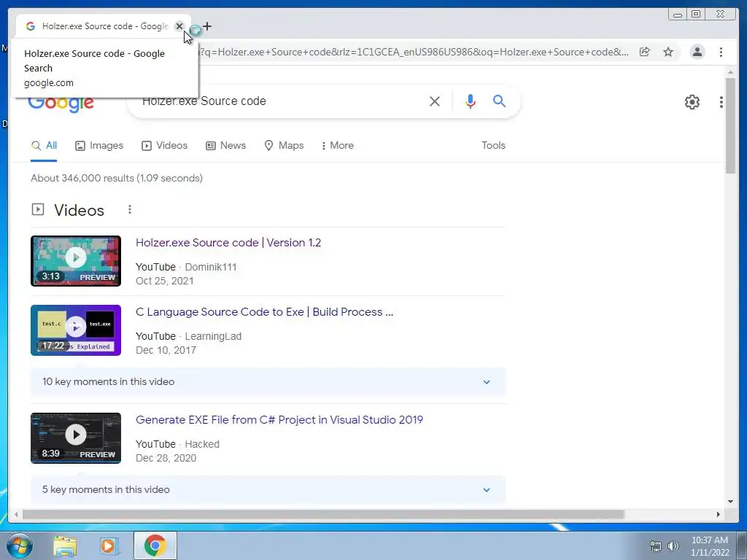The image size is (747, 560).
Task: Open the More search filters menu
Action: coord(338,146)
